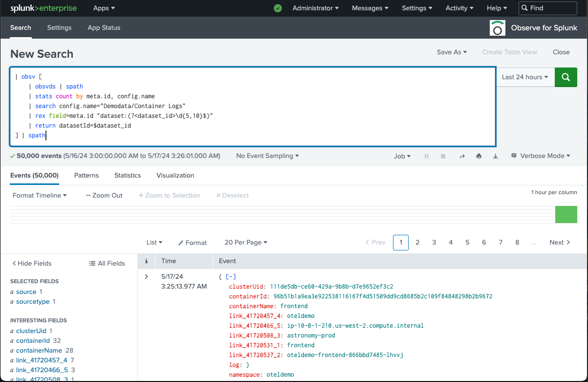Viewport: 588px width, 382px height.
Task: Click Zoom Out on timeline
Action: click(104, 195)
